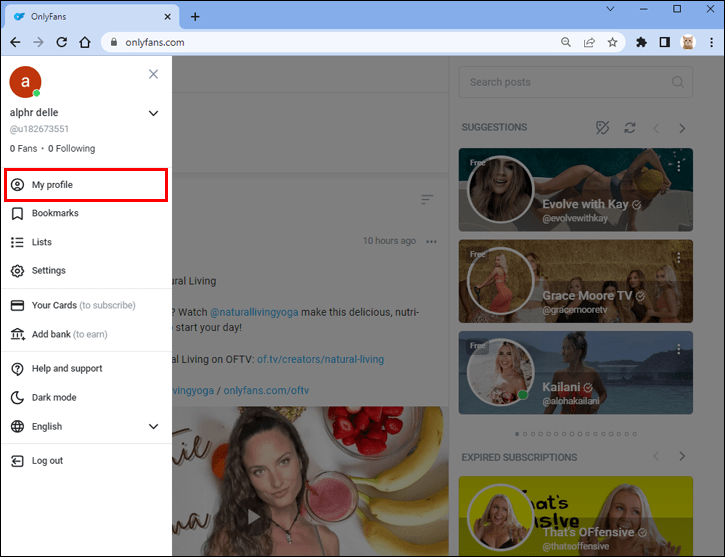Open Your Cards (to subscribe)
This screenshot has height=557, width=725.
click(x=86, y=306)
